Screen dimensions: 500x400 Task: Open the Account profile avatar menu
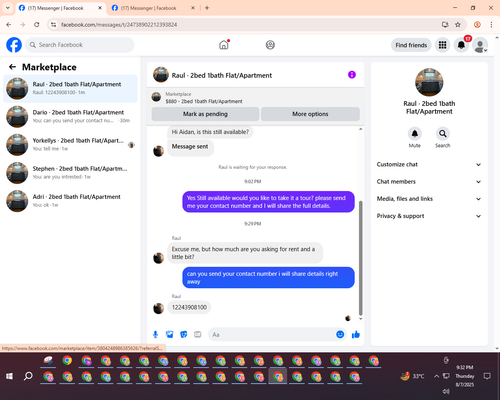click(480, 45)
